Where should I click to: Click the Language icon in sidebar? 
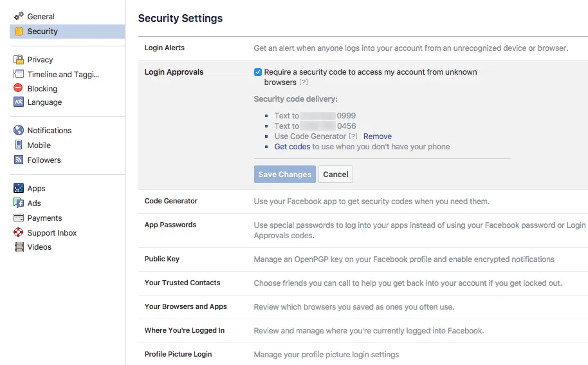click(x=19, y=102)
